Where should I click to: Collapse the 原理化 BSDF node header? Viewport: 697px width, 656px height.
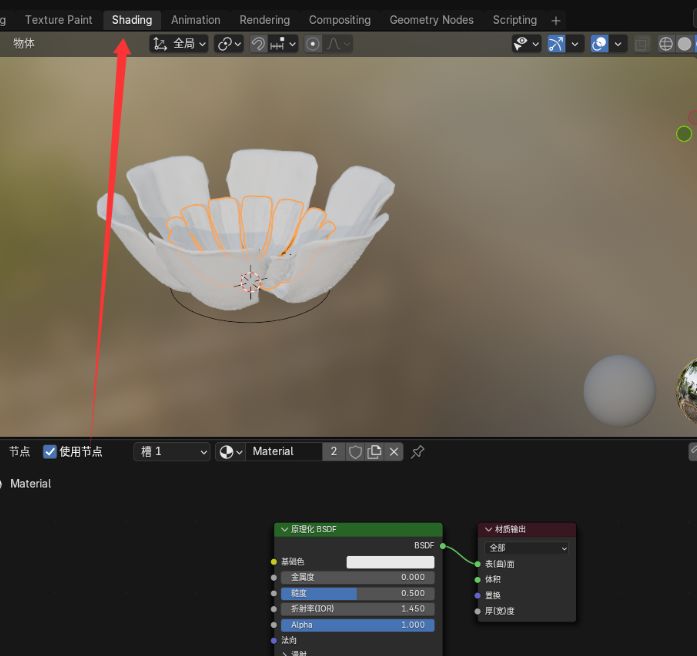(x=284, y=529)
